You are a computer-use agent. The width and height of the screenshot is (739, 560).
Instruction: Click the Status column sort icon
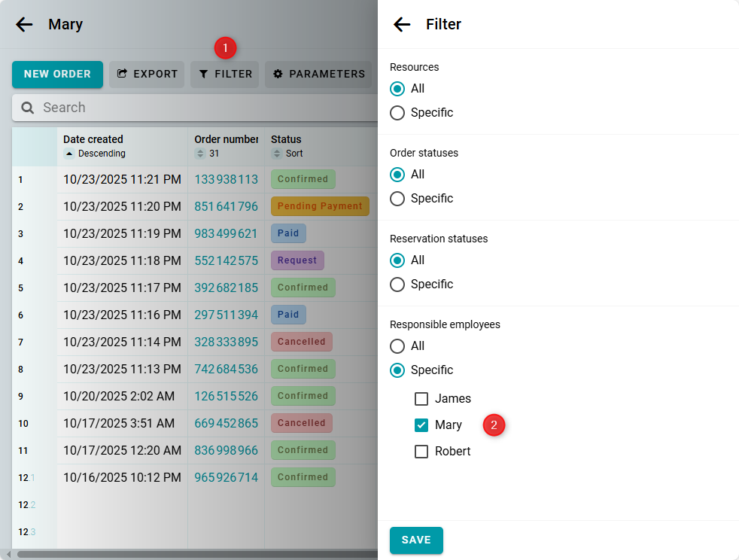pyautogui.click(x=277, y=154)
